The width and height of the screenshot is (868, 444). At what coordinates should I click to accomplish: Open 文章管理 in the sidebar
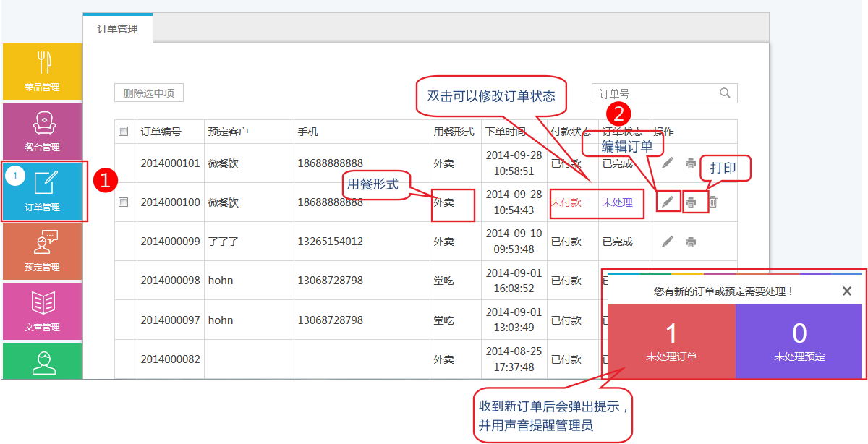(x=42, y=311)
